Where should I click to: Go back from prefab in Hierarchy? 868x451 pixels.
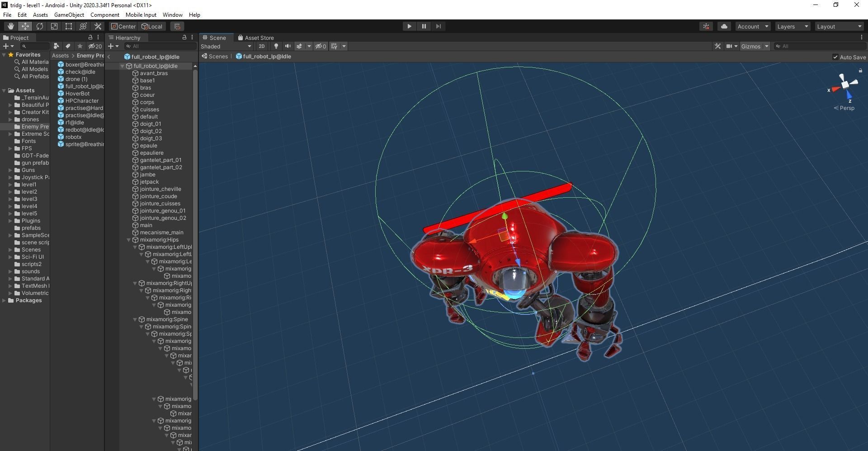tap(109, 57)
